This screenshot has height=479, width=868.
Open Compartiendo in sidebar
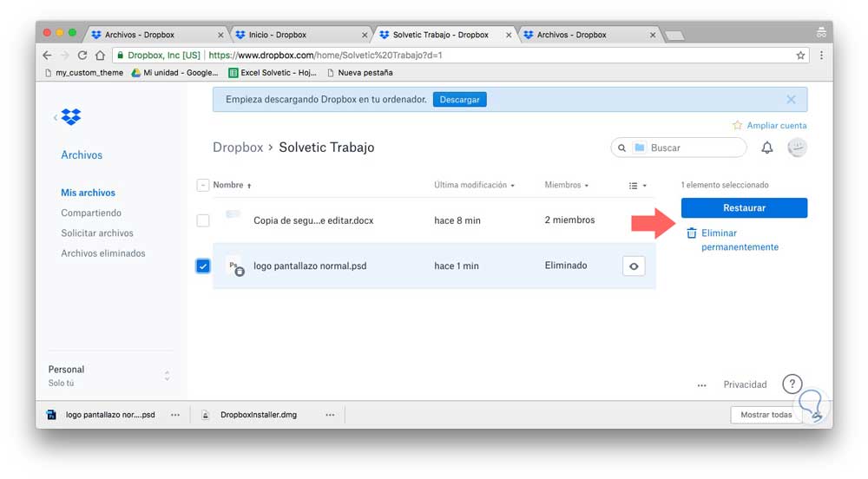[x=91, y=213]
